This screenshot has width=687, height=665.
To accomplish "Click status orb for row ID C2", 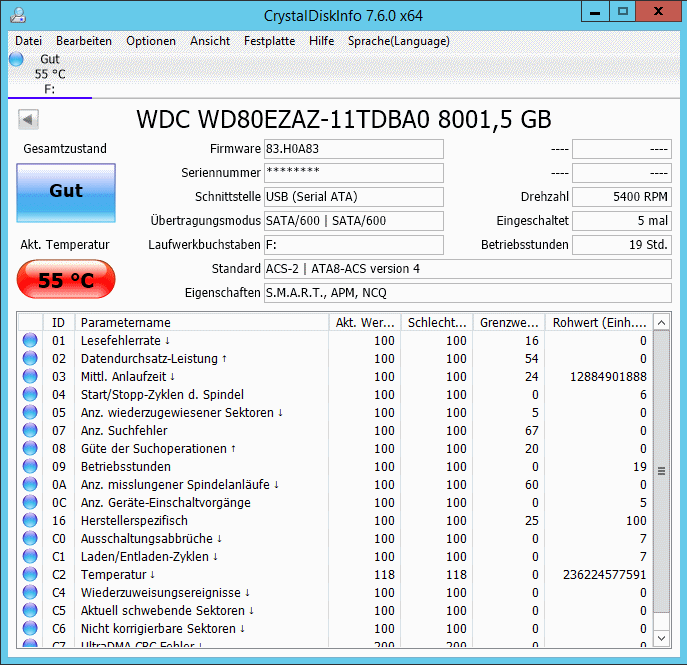I will (30, 574).
